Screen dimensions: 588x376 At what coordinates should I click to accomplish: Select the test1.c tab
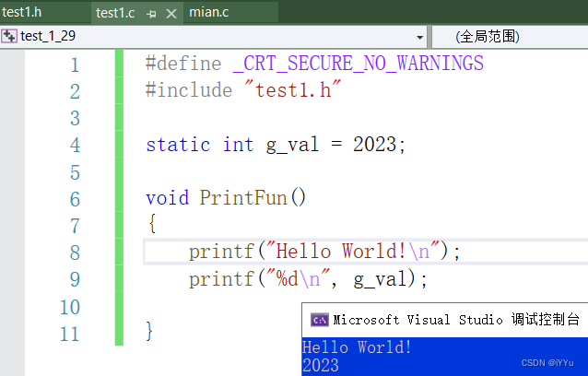115,13
